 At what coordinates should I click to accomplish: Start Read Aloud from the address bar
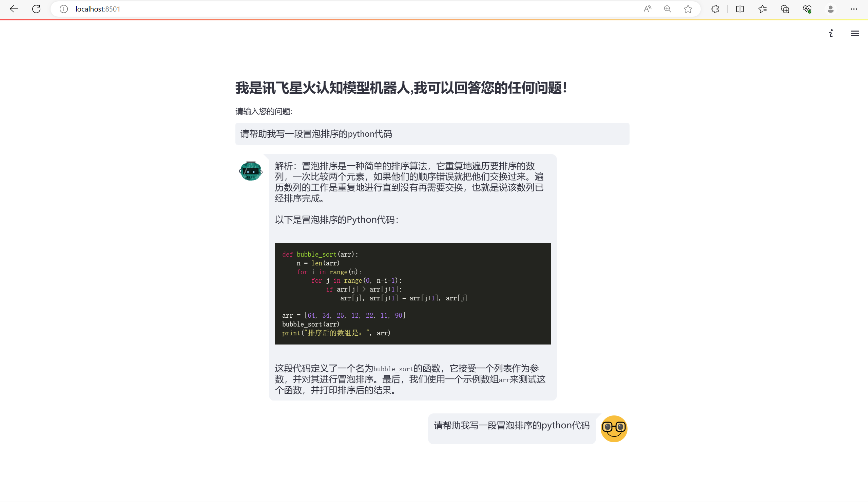(647, 9)
